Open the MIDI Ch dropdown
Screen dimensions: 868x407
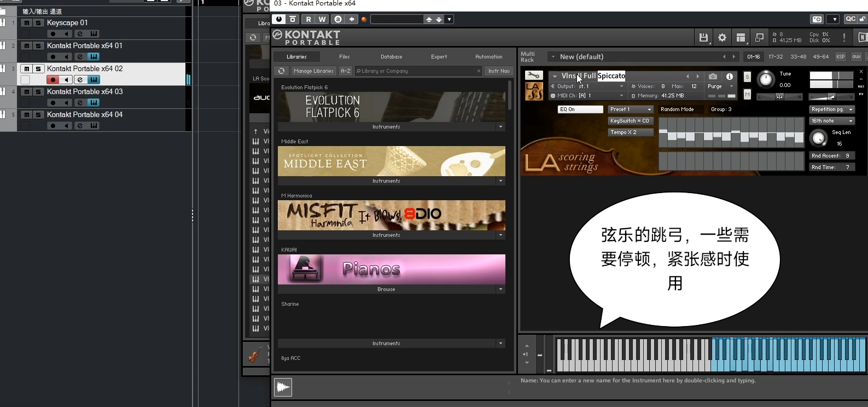click(x=587, y=96)
